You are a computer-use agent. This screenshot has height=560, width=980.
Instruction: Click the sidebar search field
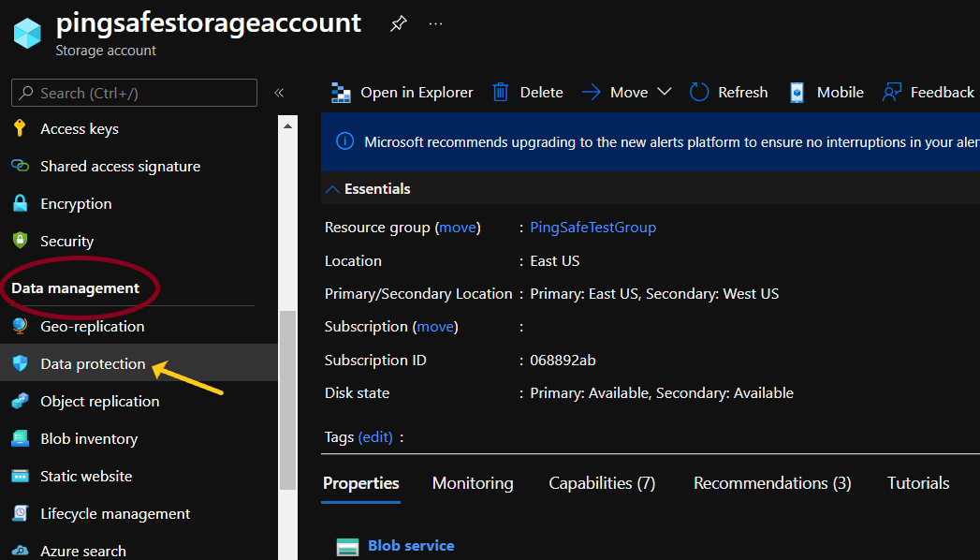click(x=134, y=93)
